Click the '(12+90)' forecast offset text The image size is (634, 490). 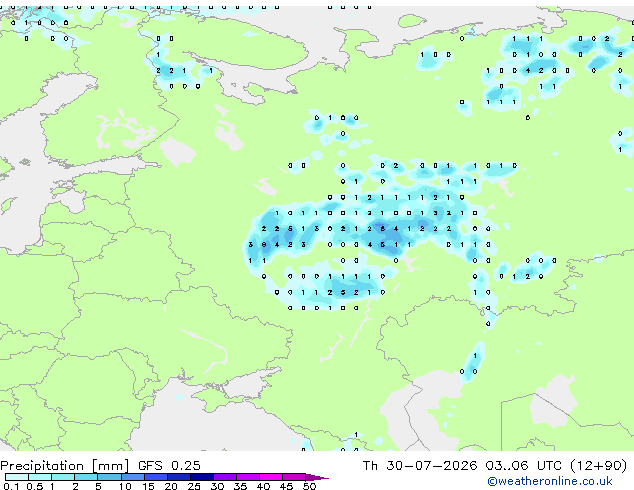point(598,466)
